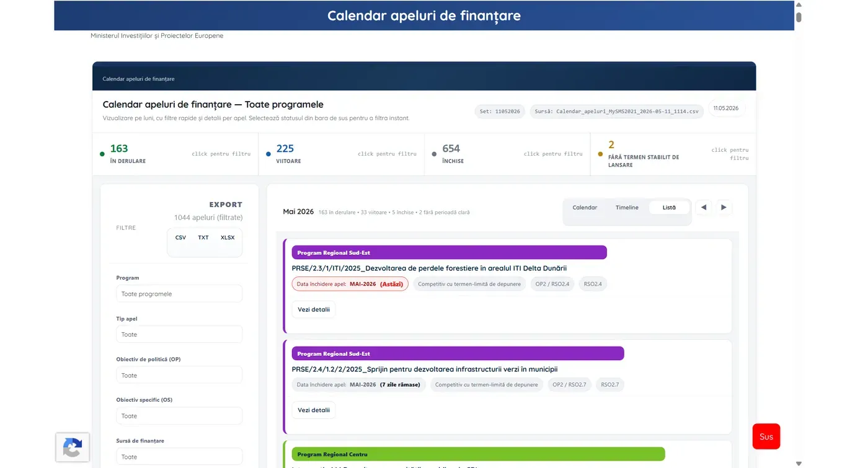Image resolution: width=868 pixels, height=468 pixels.
Task: Export the list as XLSX
Action: tap(228, 237)
